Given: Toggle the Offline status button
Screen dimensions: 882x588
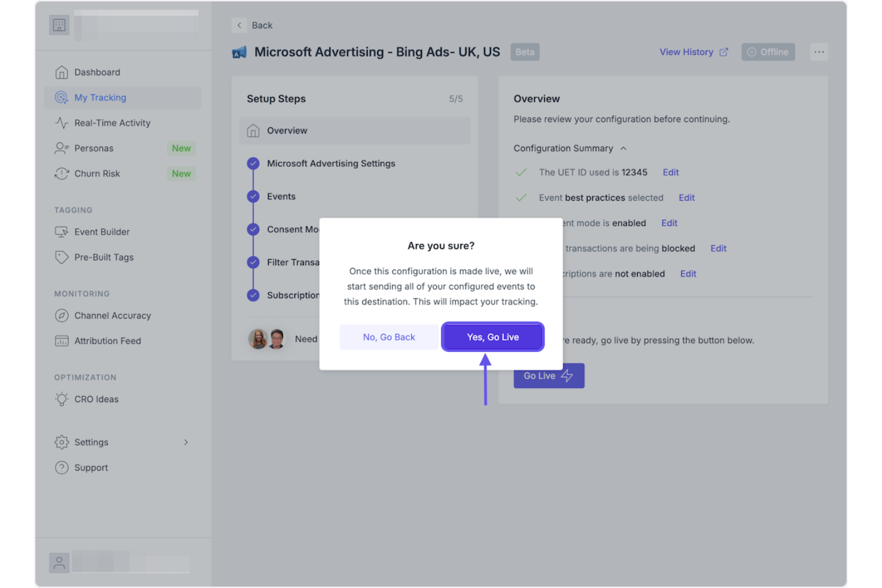Looking at the screenshot, I should pyautogui.click(x=768, y=52).
